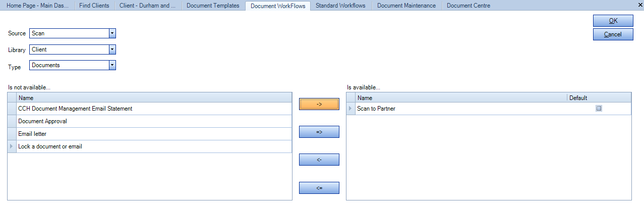Open the Standard Workflows tab

[x=341, y=6]
